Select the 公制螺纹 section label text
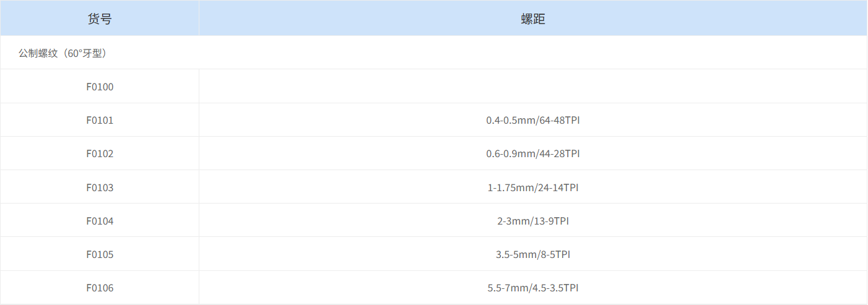 [x=38, y=53]
